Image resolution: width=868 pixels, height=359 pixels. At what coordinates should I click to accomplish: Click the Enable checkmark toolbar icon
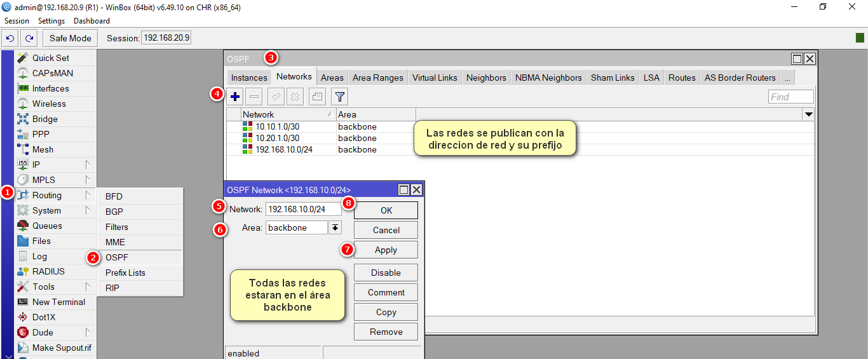click(x=276, y=97)
